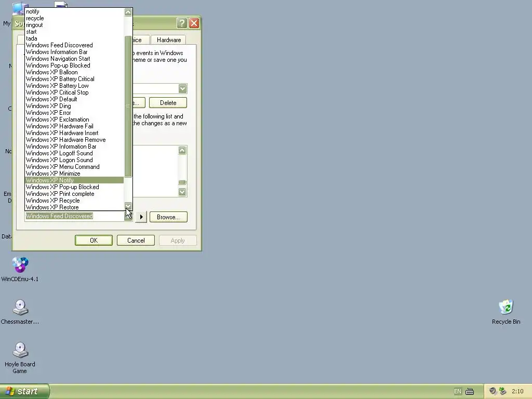Play the selected sound preview
The height and width of the screenshot is (399, 532).
tap(141, 217)
